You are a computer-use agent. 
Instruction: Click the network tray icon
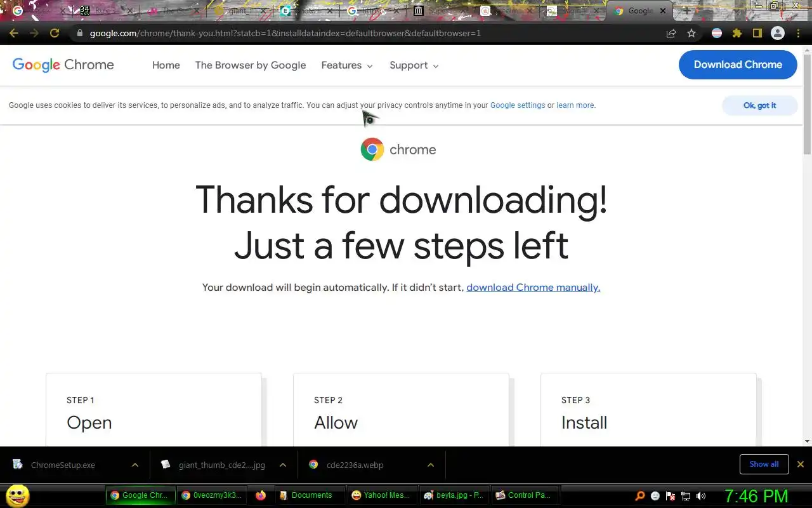tap(686, 496)
